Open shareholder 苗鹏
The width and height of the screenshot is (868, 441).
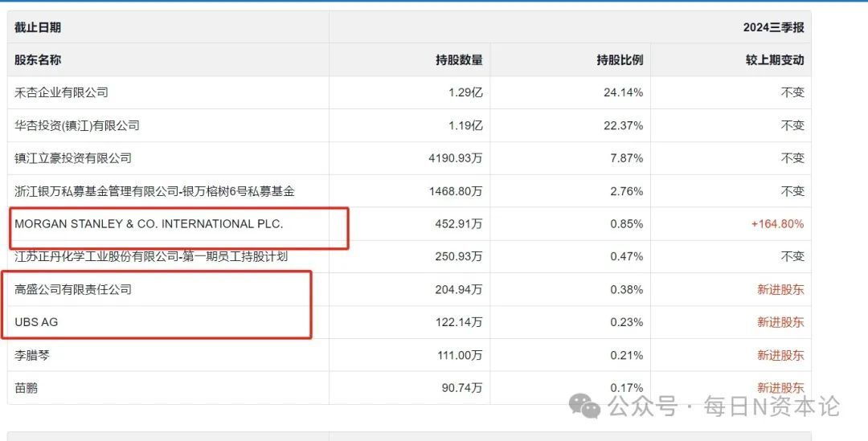tap(26, 388)
